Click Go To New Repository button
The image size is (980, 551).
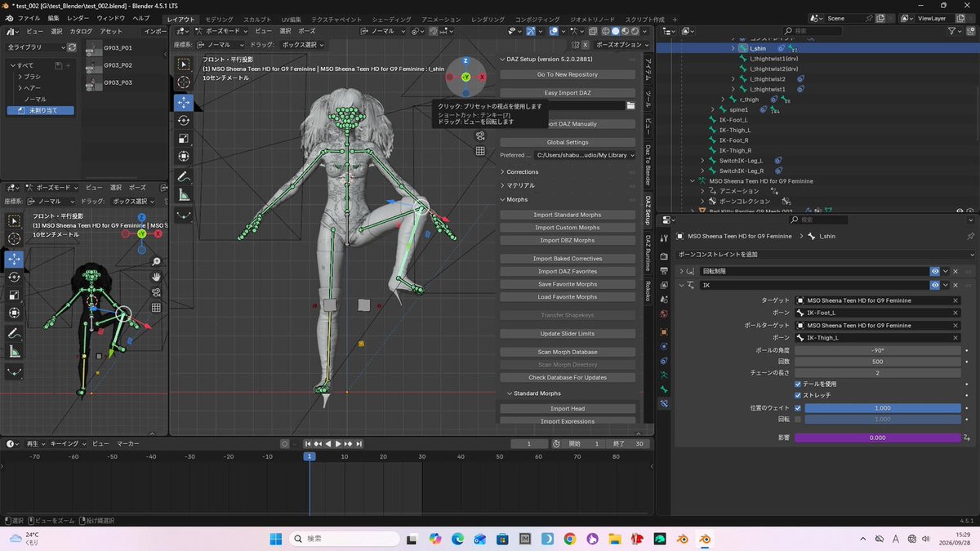pos(568,74)
